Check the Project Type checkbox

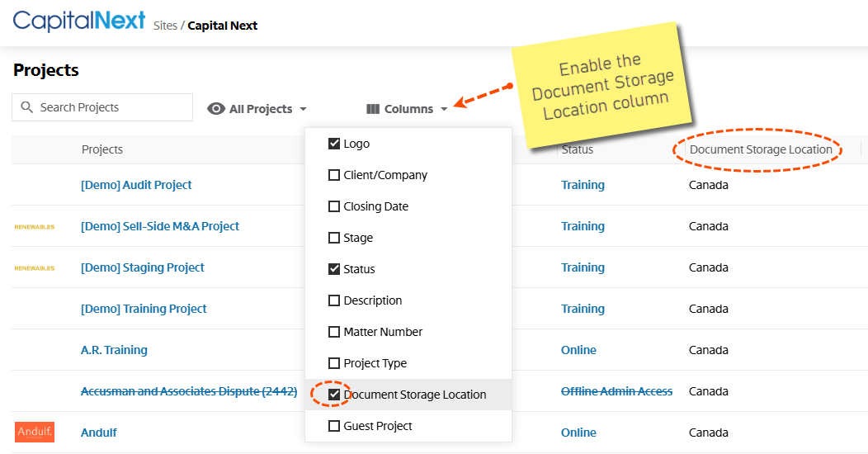(334, 363)
